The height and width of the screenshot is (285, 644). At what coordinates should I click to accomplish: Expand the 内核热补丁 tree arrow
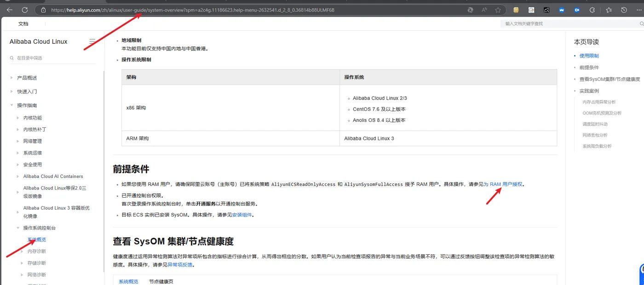18,130
